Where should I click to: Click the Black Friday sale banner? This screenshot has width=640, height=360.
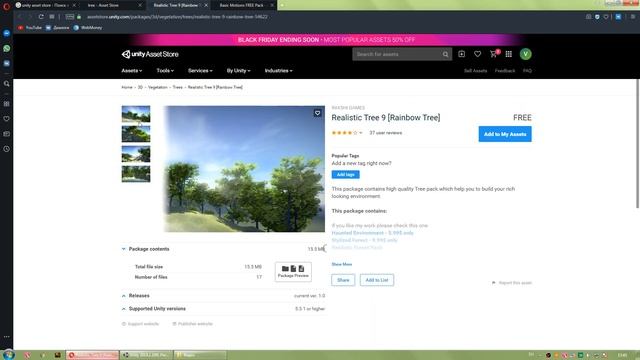click(326, 40)
